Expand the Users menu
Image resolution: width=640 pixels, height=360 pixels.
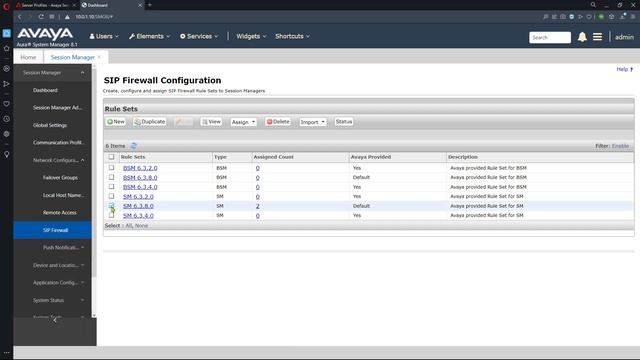[x=104, y=36]
